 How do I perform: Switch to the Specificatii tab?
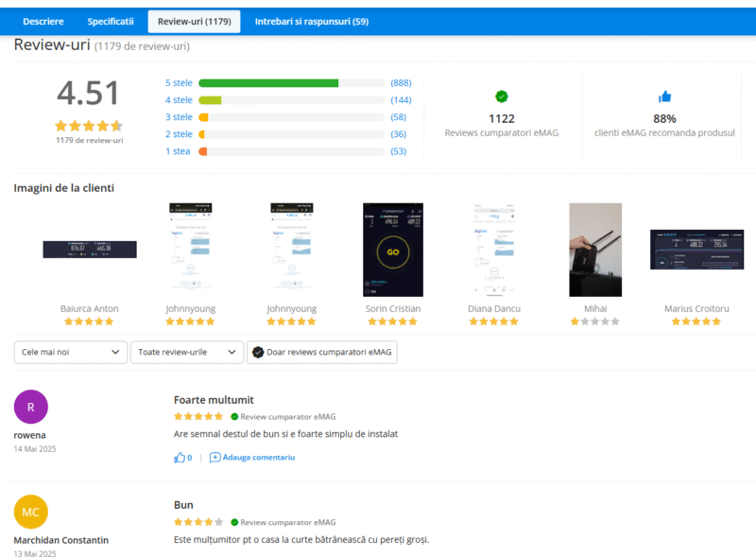[x=111, y=21]
